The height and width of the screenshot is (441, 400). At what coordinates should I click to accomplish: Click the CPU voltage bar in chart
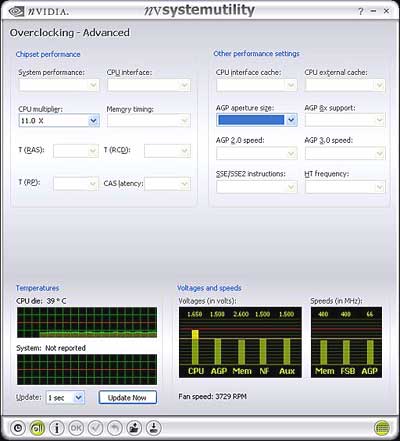(x=195, y=347)
